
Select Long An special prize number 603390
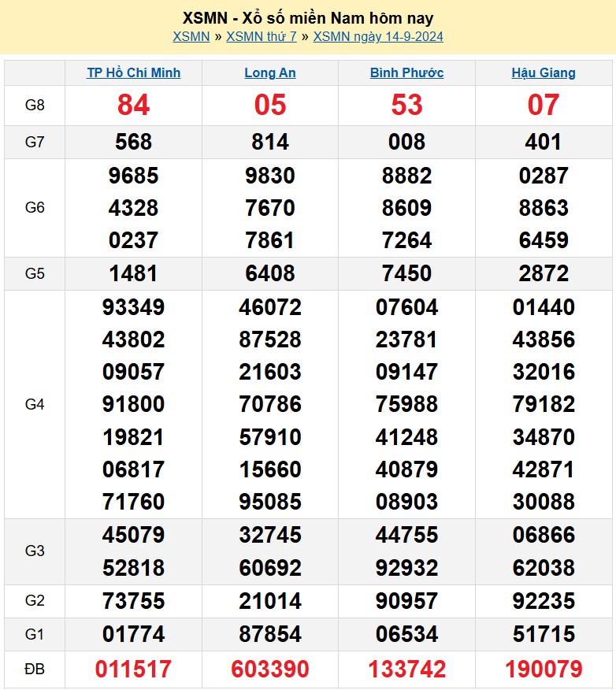tap(270, 670)
